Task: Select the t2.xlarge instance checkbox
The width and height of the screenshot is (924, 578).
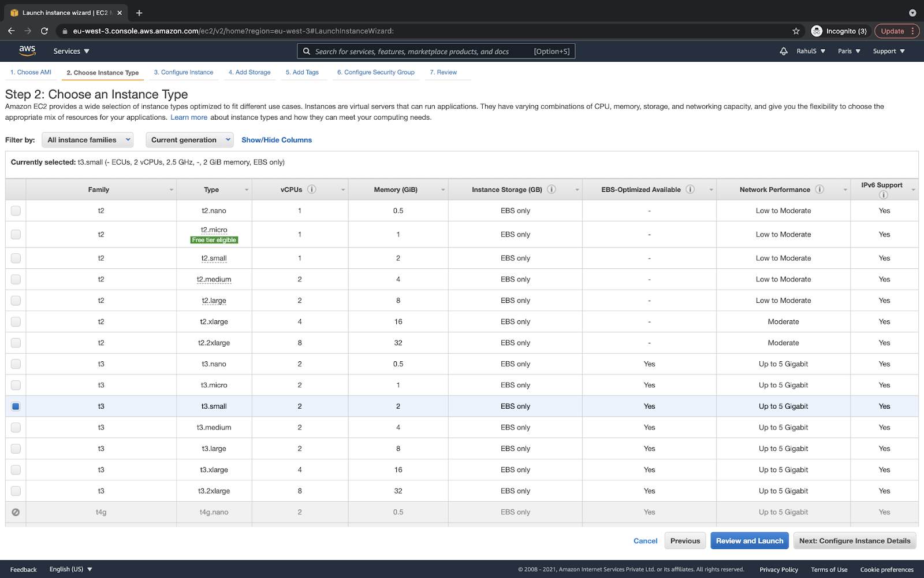Action: click(16, 321)
